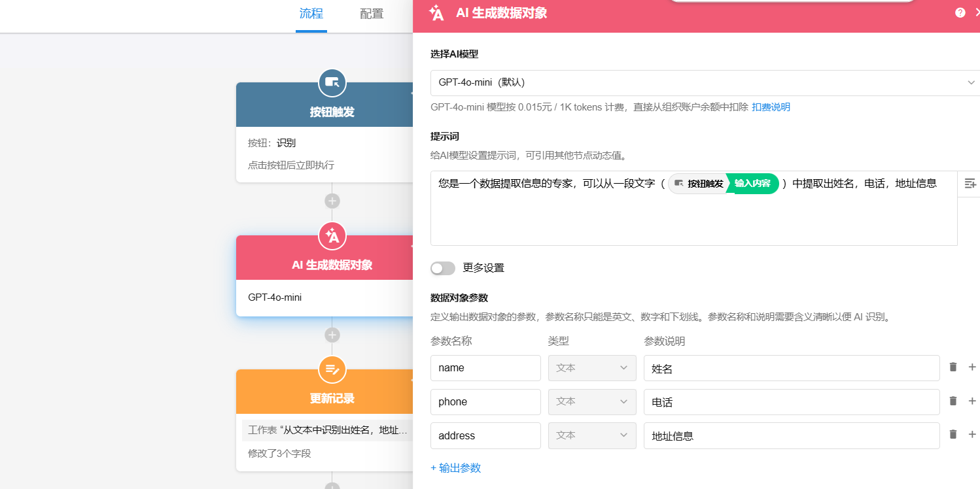Click the 输出参数 add link

coord(455,468)
